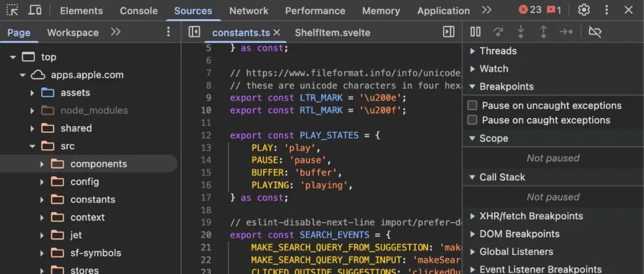Image resolution: width=644 pixels, height=274 pixels.
Task: Click the Step into function icon
Action: [x=521, y=32]
